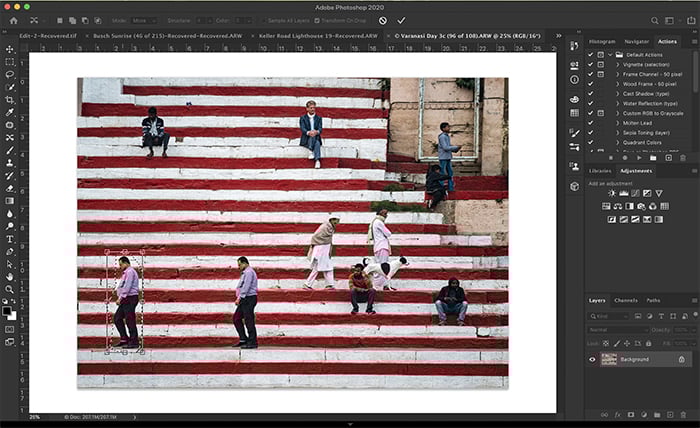Add layer style with fx button
The image size is (700, 428).
point(617,415)
